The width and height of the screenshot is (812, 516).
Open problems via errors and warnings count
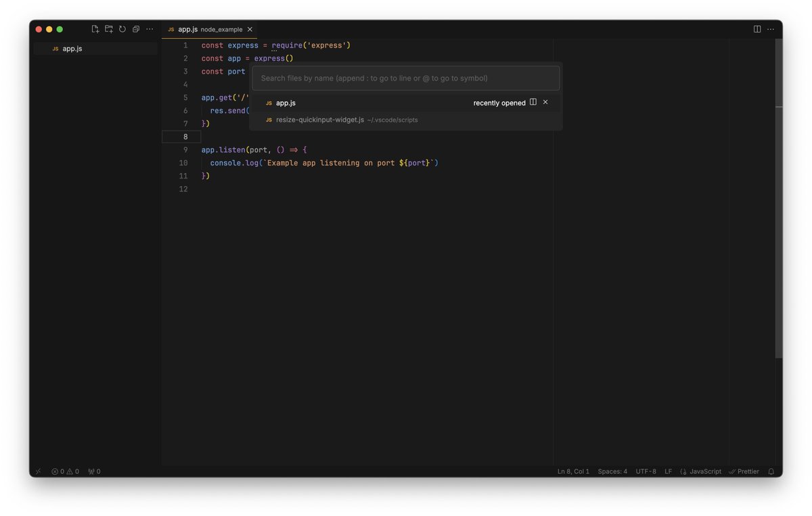(x=66, y=471)
